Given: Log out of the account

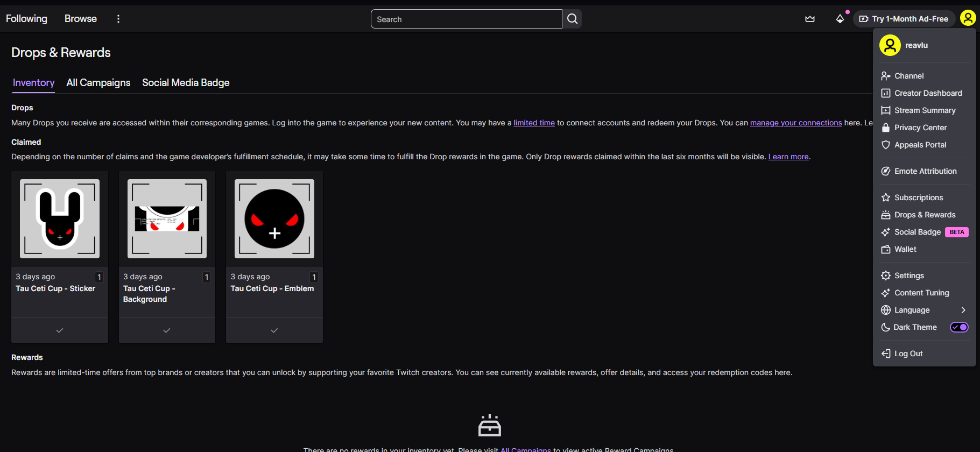Looking at the screenshot, I should coord(908,354).
